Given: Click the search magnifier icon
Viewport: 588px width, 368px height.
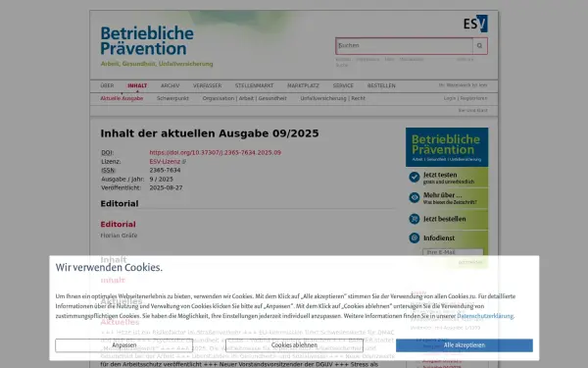Looking at the screenshot, I should tap(479, 46).
